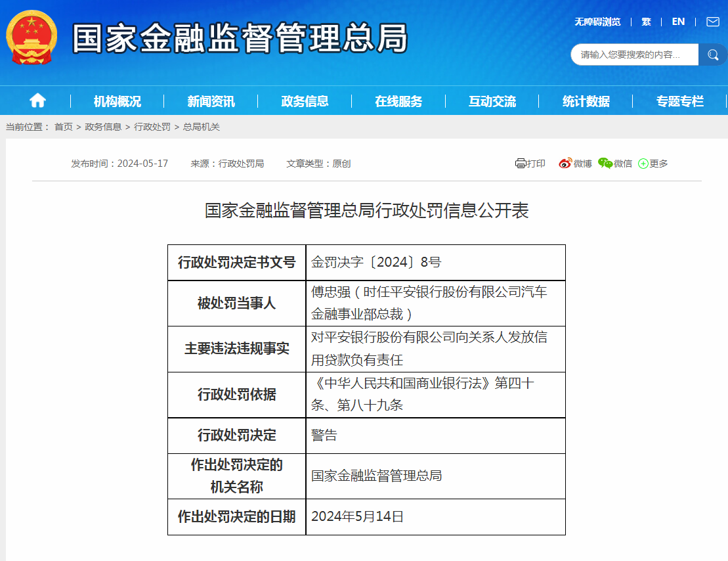Click publication date 2024-05-17
The width and height of the screenshot is (728, 561).
pyautogui.click(x=142, y=164)
